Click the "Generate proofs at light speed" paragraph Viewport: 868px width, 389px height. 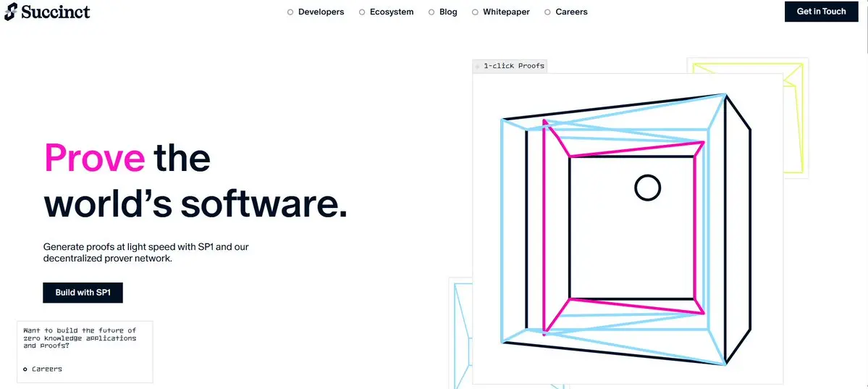[146, 252]
